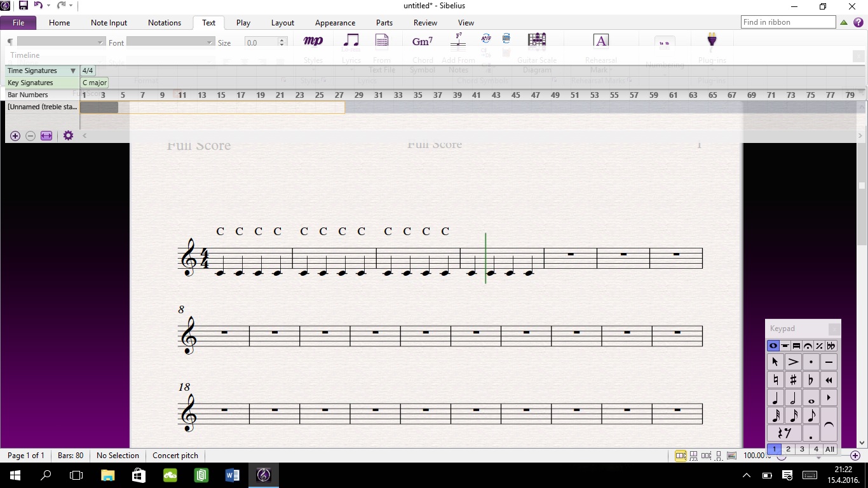Toggle the tenuto dash on the Keypad
The width and height of the screenshot is (868, 488).
(829, 362)
